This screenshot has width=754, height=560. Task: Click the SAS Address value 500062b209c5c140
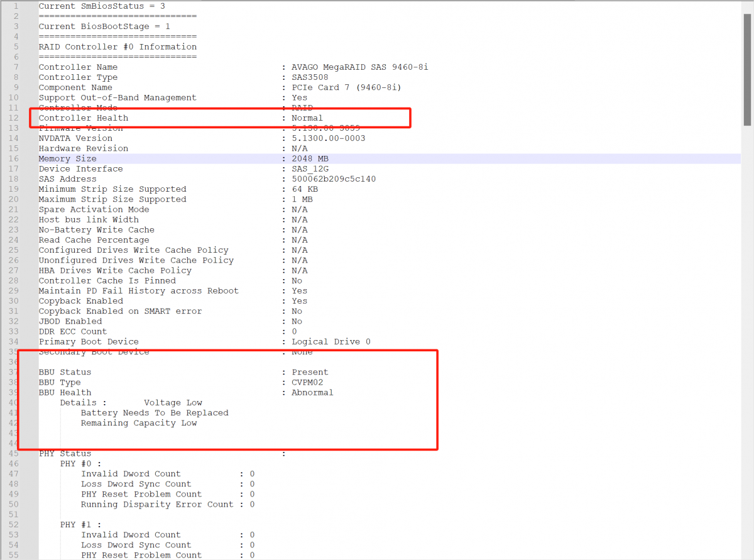333,179
